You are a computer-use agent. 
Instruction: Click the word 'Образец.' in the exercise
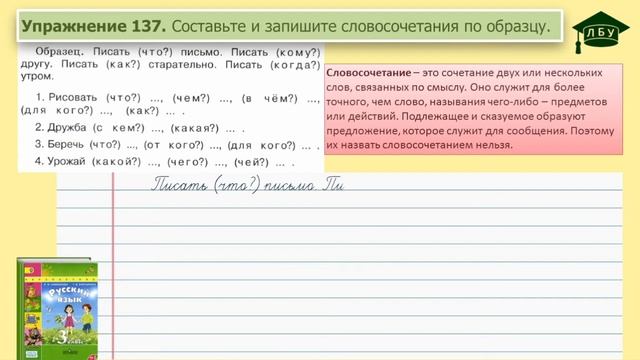tap(60, 52)
